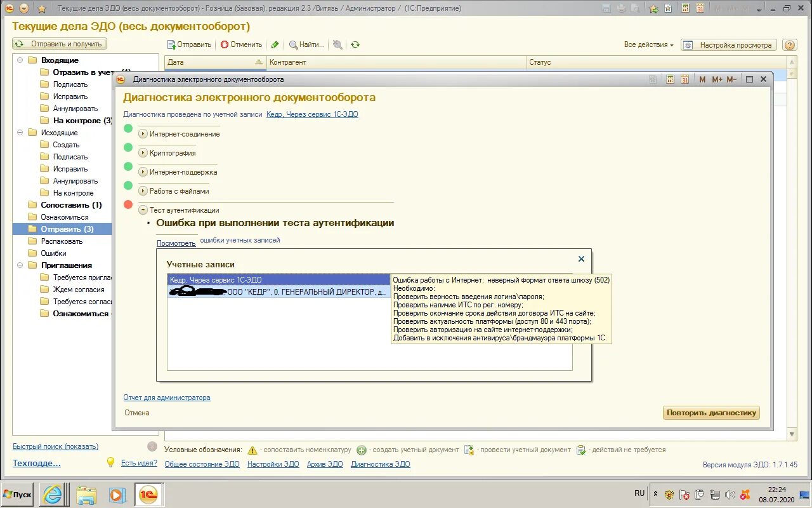Click 'Отмена' in the diagnostics dialog
812x508 pixels.
(x=137, y=413)
